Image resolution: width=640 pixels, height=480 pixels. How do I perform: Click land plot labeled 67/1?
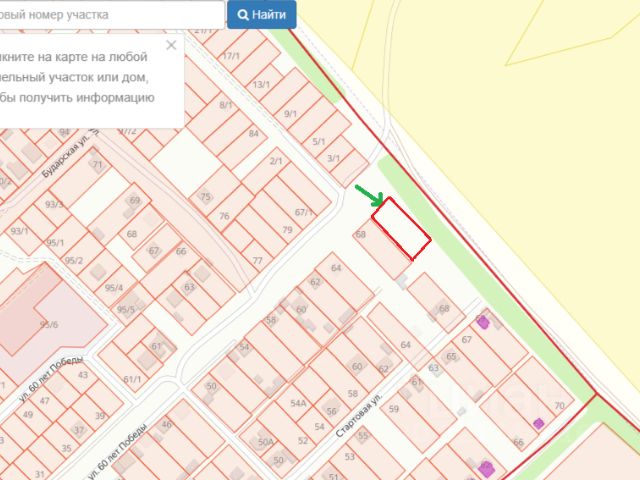304,212
